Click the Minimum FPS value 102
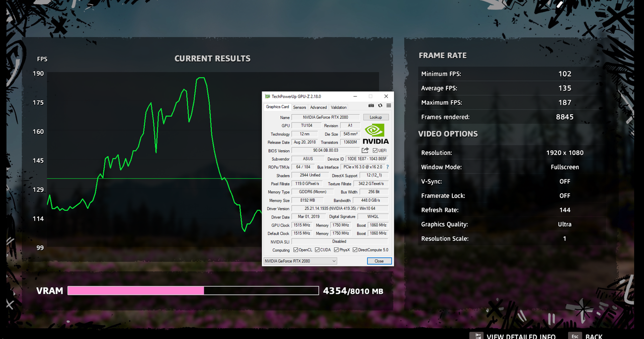This screenshot has height=339, width=644. pos(565,74)
